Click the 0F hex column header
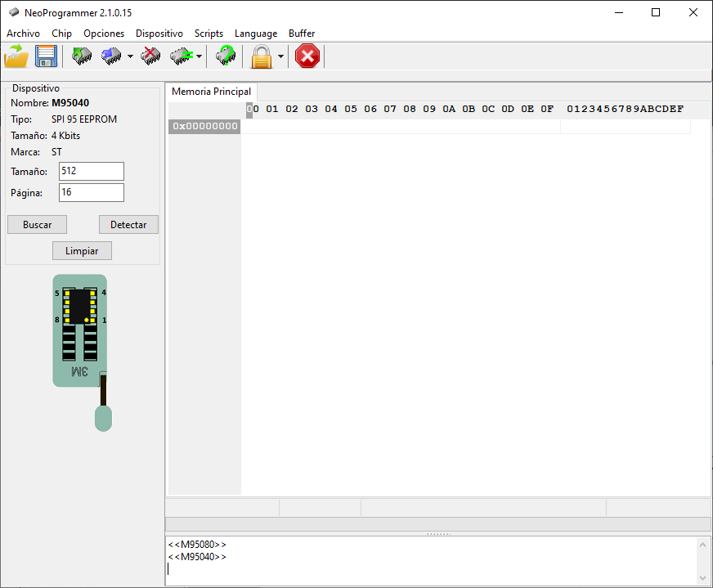Screen dimensions: 713x588 click(x=547, y=109)
